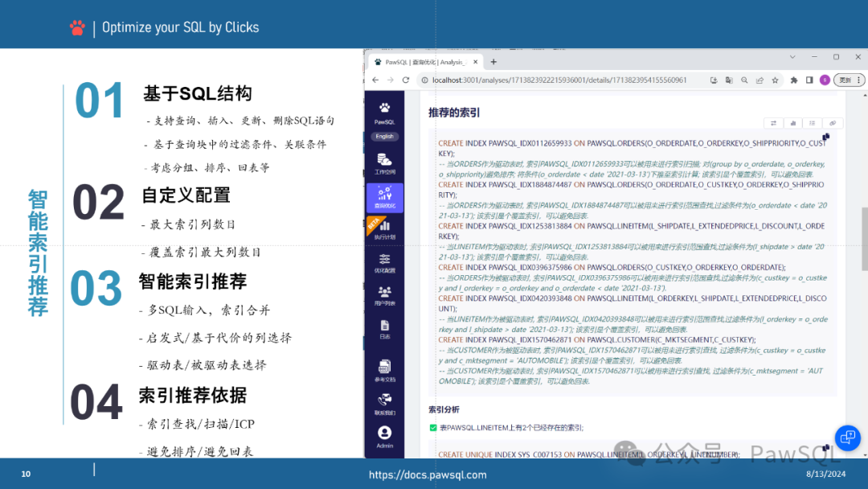Click the 推荐的索引 heading
The width and height of the screenshot is (868, 489).
[454, 113]
